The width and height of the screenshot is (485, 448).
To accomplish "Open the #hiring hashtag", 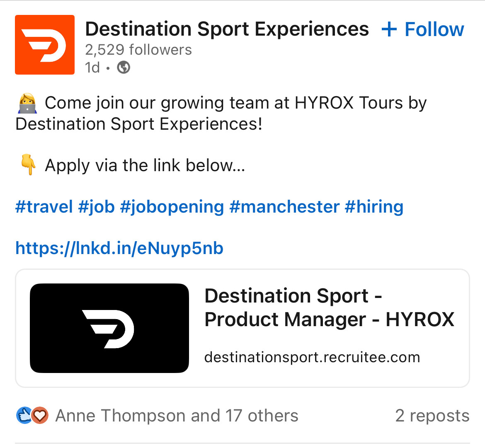I will tap(374, 206).
